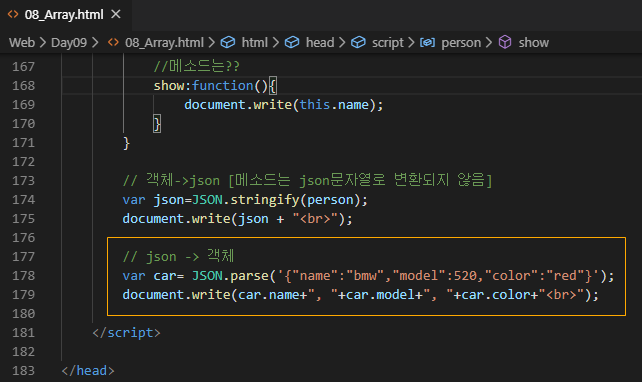The image size is (642, 382).
Task: Select the html breadcrumb element
Action: [254, 43]
